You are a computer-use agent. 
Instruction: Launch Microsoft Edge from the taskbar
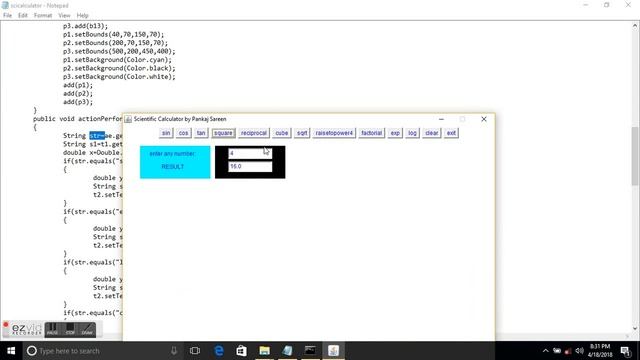219,351
